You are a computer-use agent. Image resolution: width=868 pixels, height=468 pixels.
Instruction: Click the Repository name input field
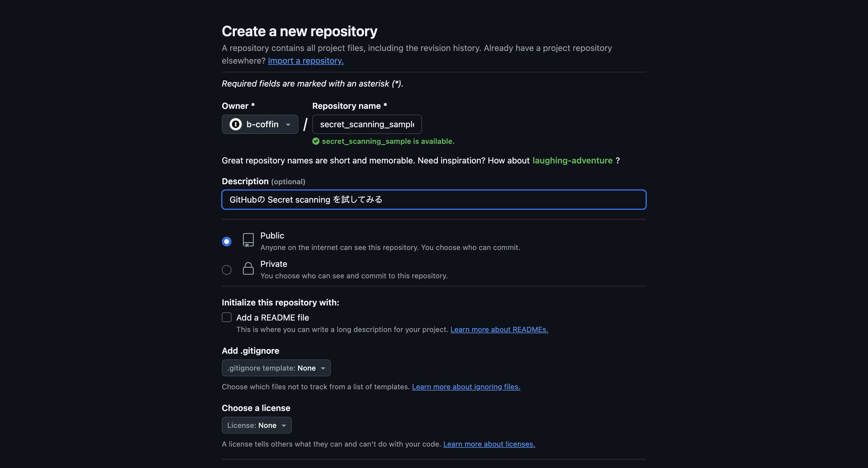(366, 124)
